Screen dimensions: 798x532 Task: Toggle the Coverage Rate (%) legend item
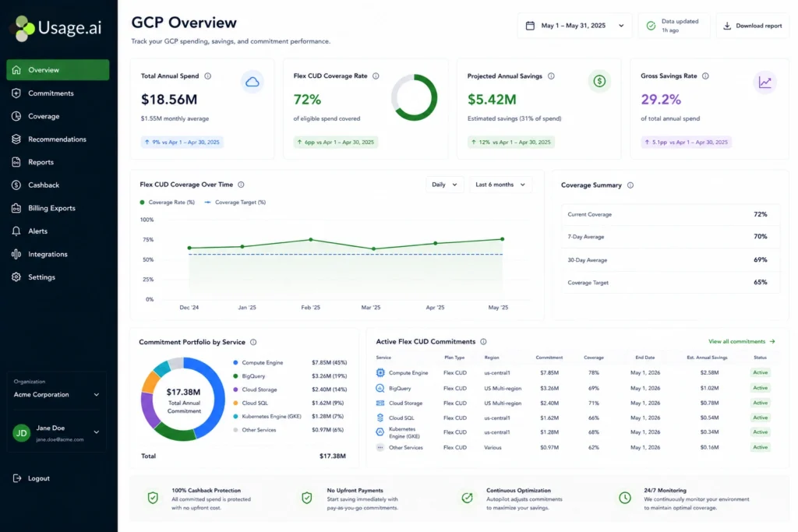click(x=168, y=203)
